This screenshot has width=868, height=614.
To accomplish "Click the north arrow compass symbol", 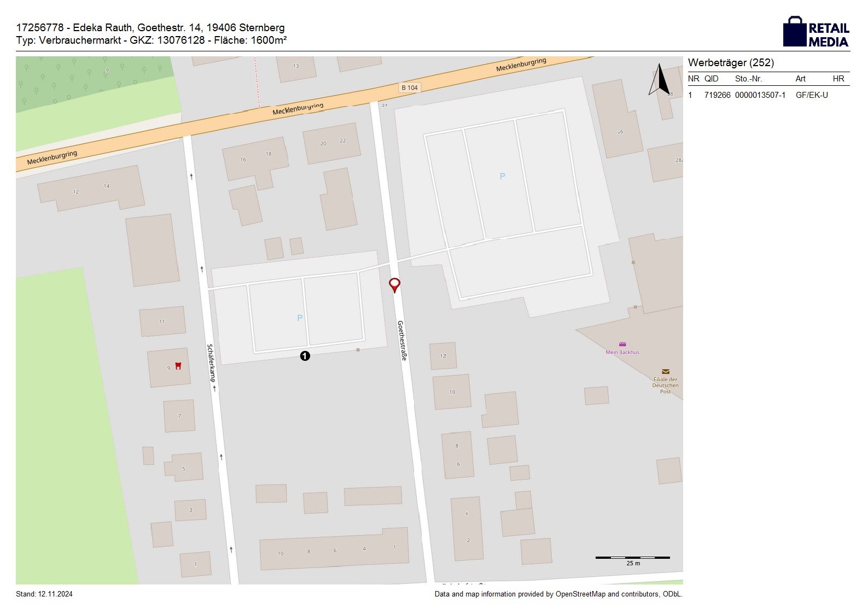I will click(659, 80).
